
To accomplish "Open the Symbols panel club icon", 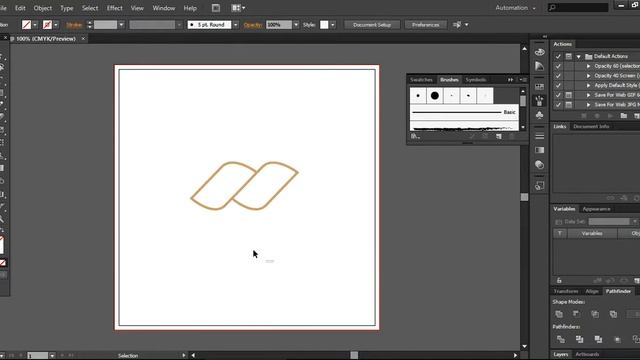I will [x=540, y=115].
